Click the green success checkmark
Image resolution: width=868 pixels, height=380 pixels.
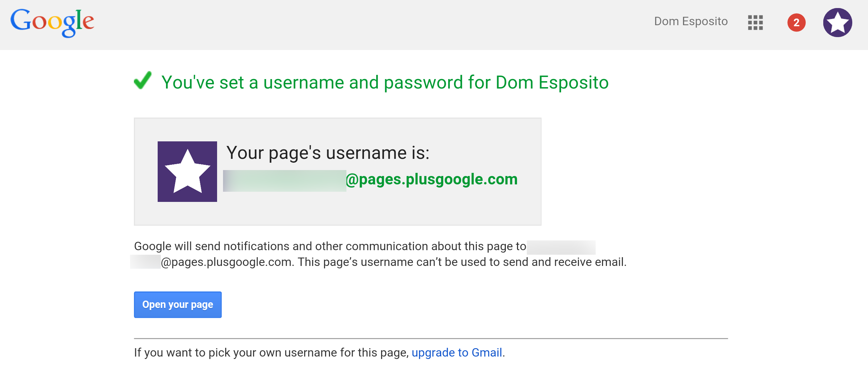click(143, 80)
